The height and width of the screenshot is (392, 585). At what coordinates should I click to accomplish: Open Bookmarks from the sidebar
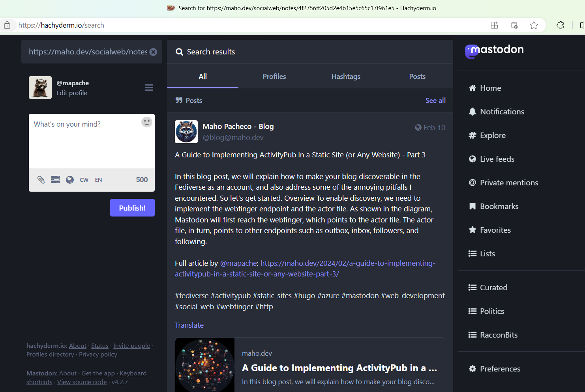click(x=499, y=206)
